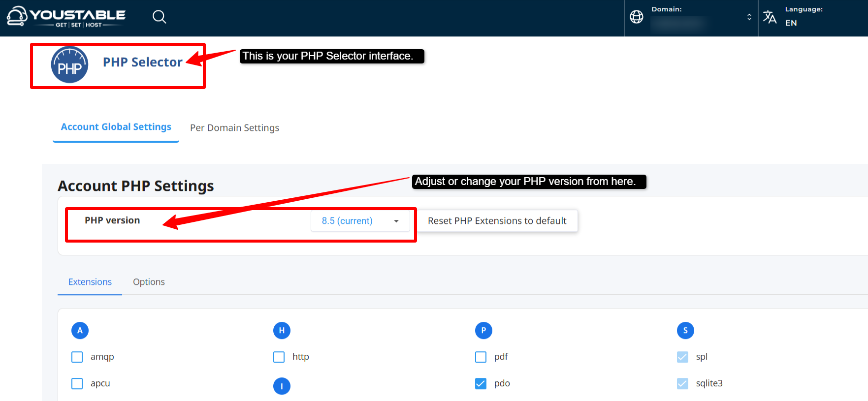The height and width of the screenshot is (401, 868).
Task: Click the letter P extension group badge
Action: 483,331
